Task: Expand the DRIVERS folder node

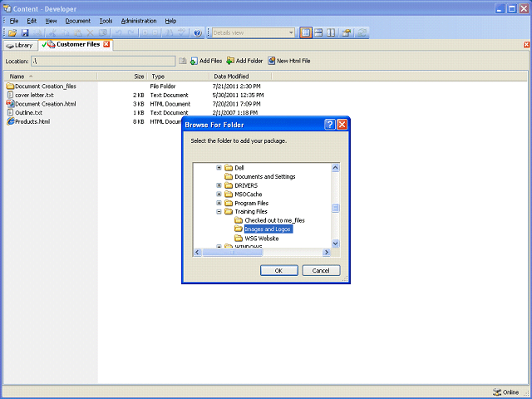Action: click(x=219, y=185)
